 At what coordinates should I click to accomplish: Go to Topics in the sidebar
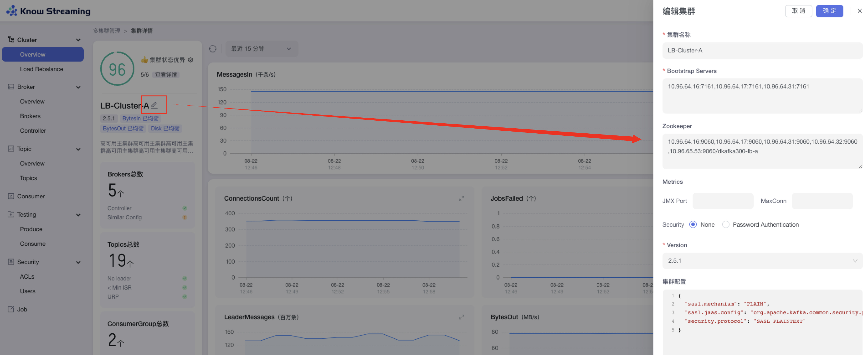tap(28, 178)
